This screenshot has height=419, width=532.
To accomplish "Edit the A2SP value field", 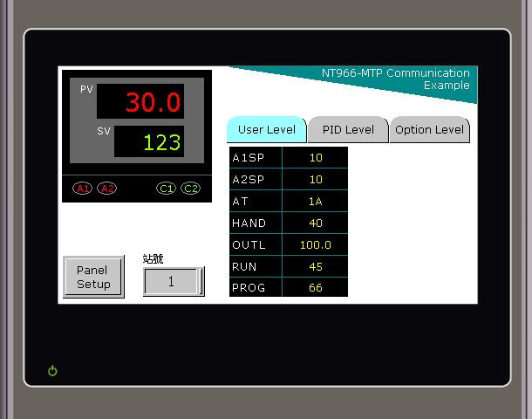I will [315, 179].
